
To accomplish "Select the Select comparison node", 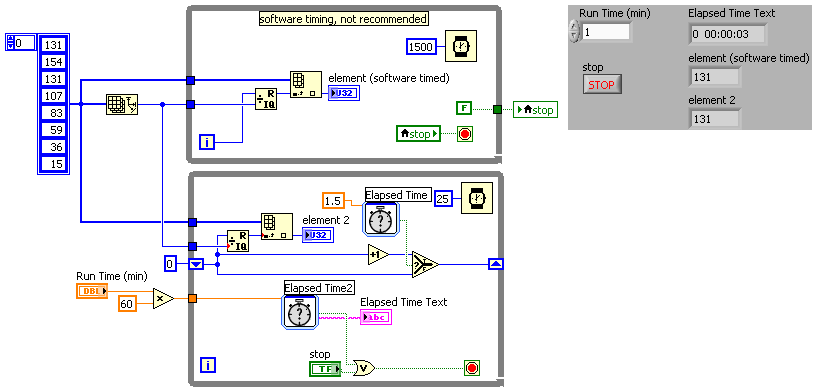I will pos(425,264).
